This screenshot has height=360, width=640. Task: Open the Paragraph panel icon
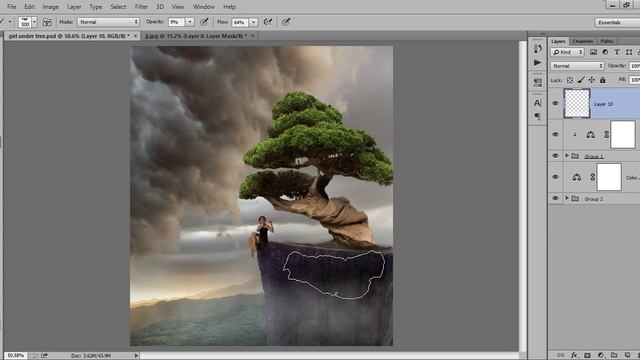pyautogui.click(x=538, y=116)
